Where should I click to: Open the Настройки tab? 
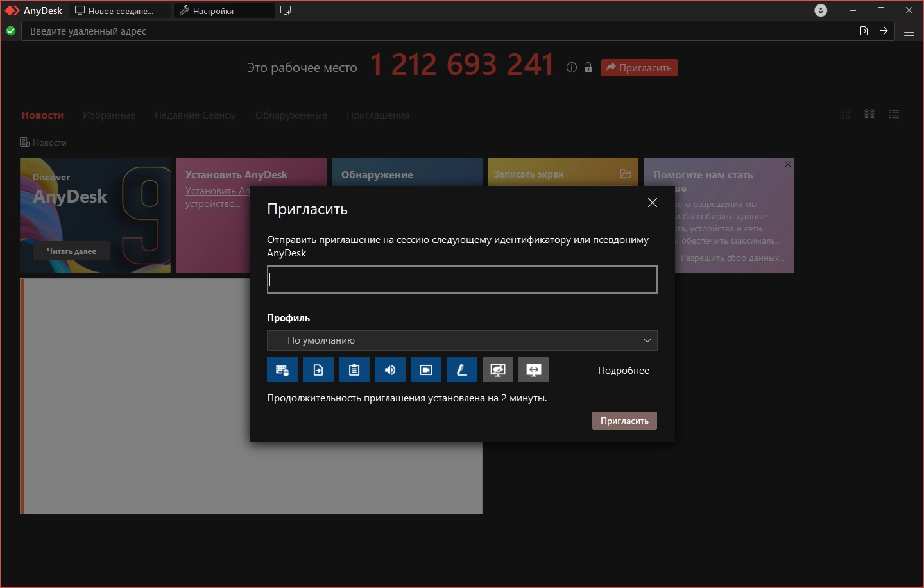[x=224, y=11]
